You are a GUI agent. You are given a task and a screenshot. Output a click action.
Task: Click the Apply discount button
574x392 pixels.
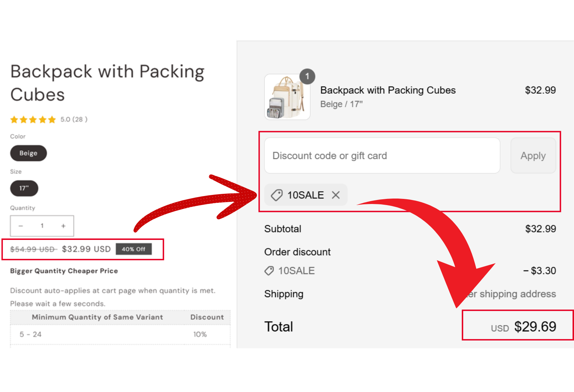[x=533, y=155]
